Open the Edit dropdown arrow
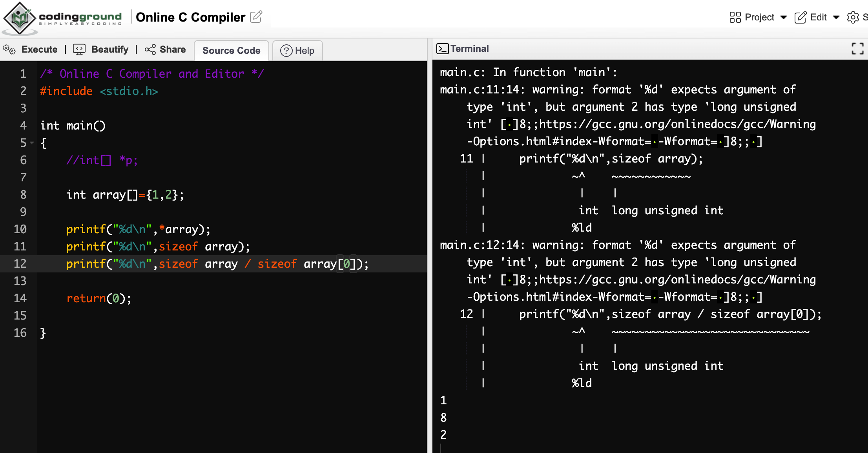Screen dimensions: 868x453 836,17
